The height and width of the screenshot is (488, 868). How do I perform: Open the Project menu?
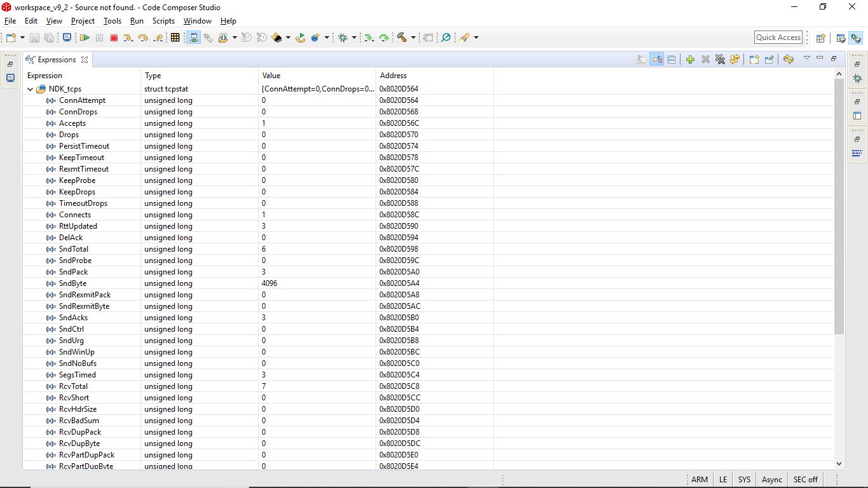point(83,21)
